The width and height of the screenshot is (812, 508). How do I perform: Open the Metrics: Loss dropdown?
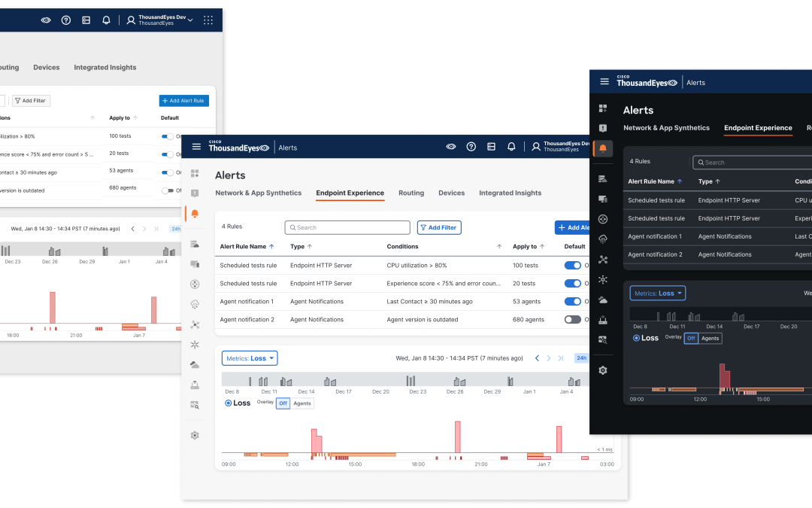[248, 358]
